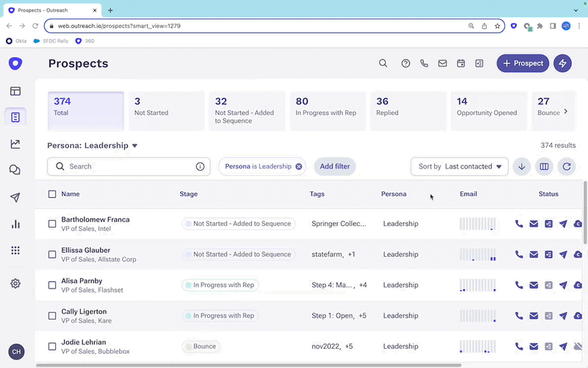Click the Add filter button

[334, 166]
